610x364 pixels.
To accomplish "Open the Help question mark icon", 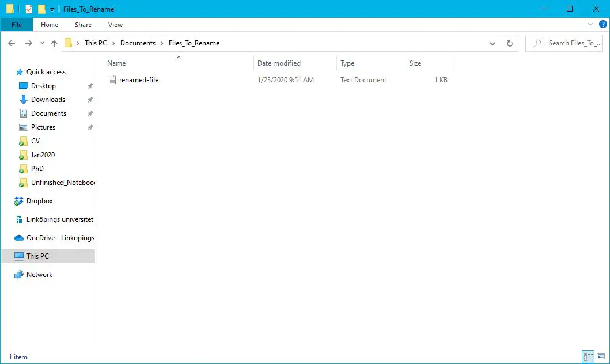I will click(x=603, y=25).
